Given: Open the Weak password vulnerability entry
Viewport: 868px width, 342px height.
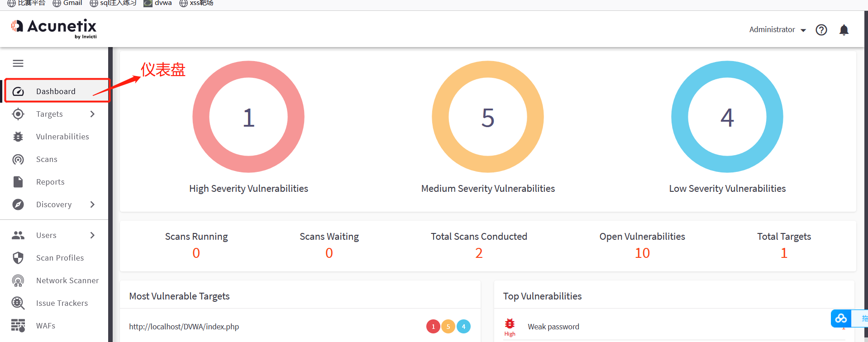Looking at the screenshot, I should tap(553, 327).
